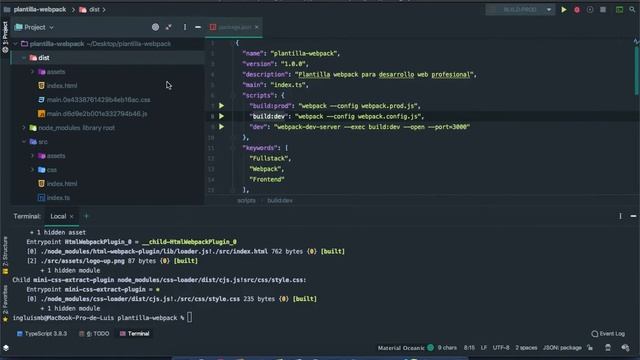640x360 pixels.
Task: Stop the running process with the square stop icon
Action: click(x=603, y=9)
